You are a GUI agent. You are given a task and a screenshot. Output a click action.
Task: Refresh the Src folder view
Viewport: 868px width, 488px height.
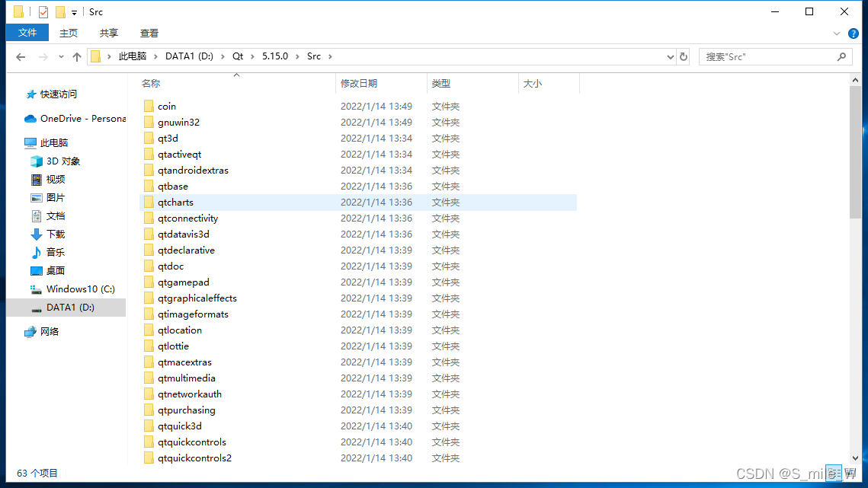(x=684, y=56)
